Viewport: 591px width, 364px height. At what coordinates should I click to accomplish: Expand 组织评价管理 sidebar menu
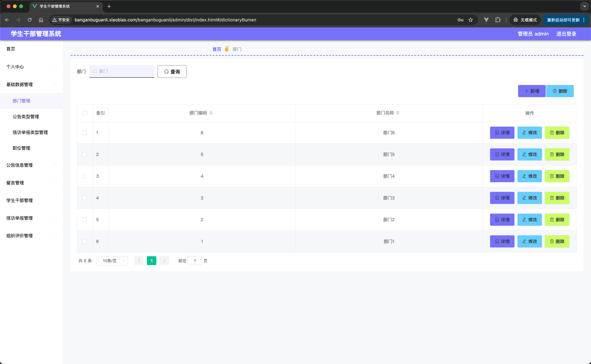(x=32, y=236)
